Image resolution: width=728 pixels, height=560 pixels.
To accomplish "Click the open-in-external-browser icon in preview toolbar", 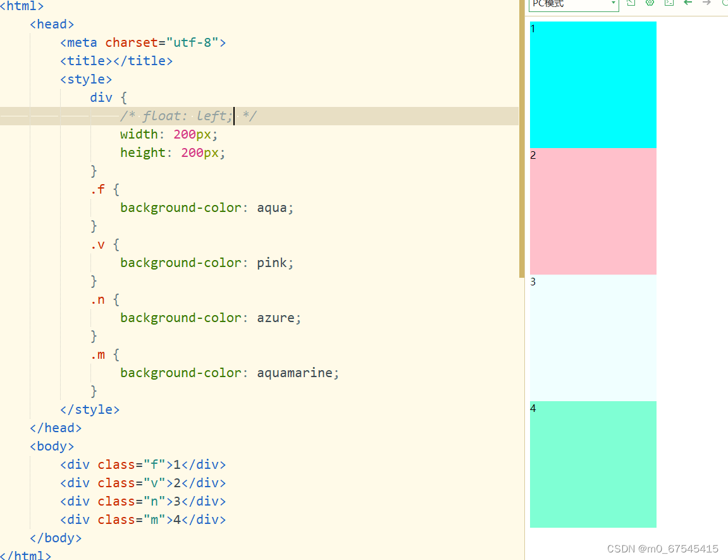I will pos(631,3).
